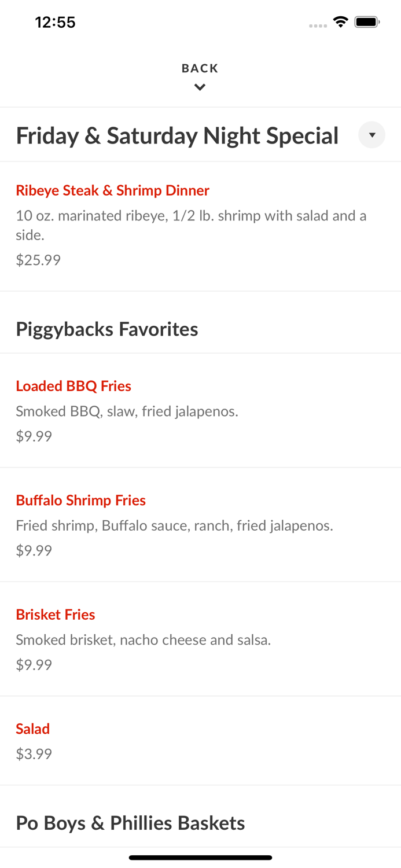Viewport: 401px width, 868px height.
Task: Select the Ribeye Steak & Shrimp Dinner item
Action: (x=112, y=190)
